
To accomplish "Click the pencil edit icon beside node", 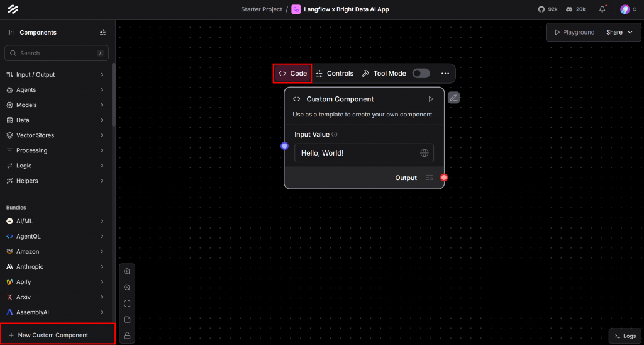I will [x=453, y=98].
